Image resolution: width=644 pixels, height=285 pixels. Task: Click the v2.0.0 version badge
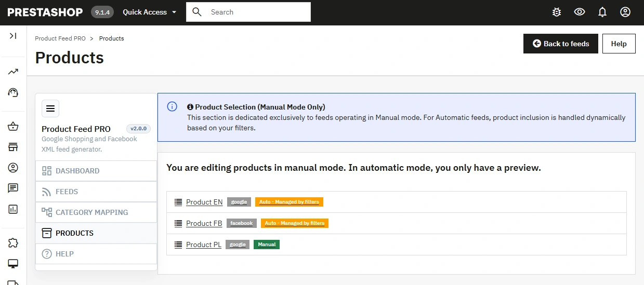[138, 129]
